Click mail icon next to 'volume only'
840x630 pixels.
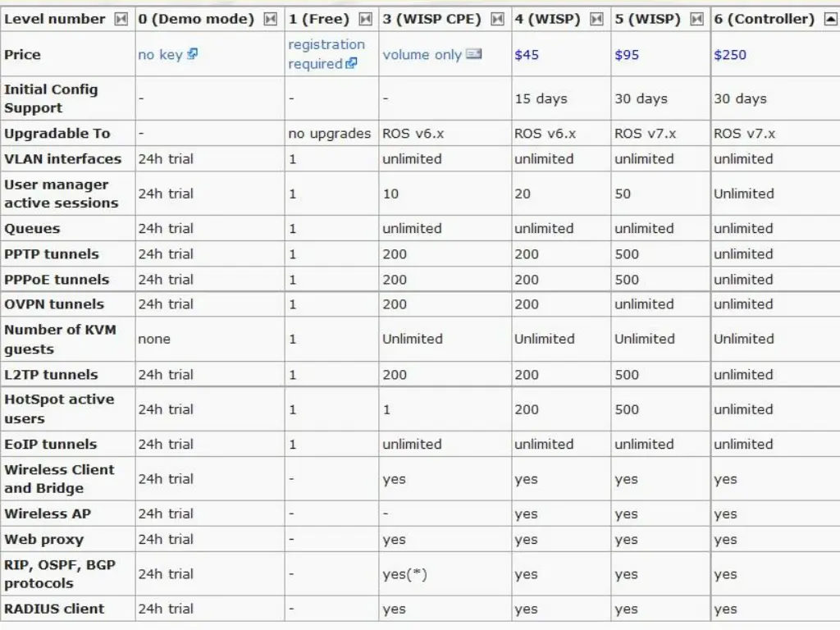[473, 53]
